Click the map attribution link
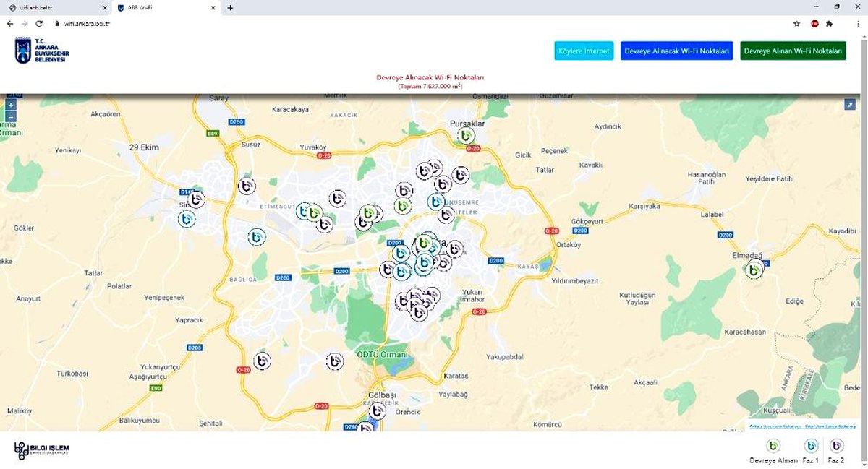Screen dimensions: 868x469 (x=802, y=426)
